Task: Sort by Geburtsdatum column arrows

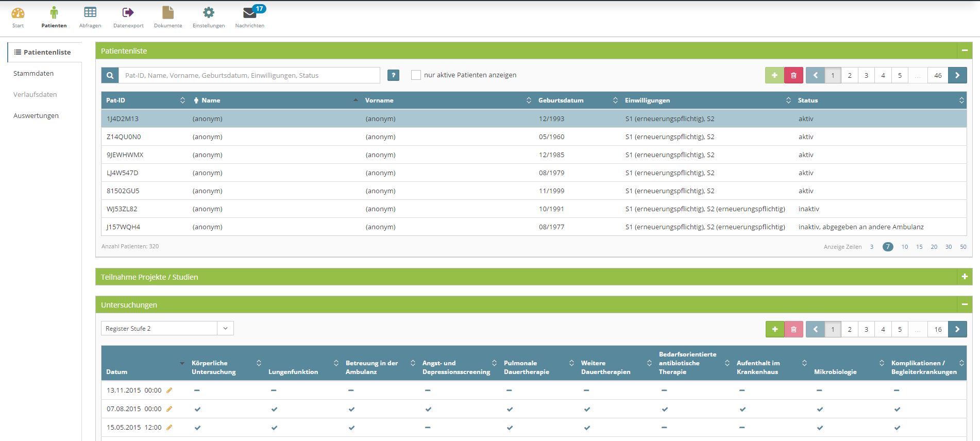Action: coord(615,100)
